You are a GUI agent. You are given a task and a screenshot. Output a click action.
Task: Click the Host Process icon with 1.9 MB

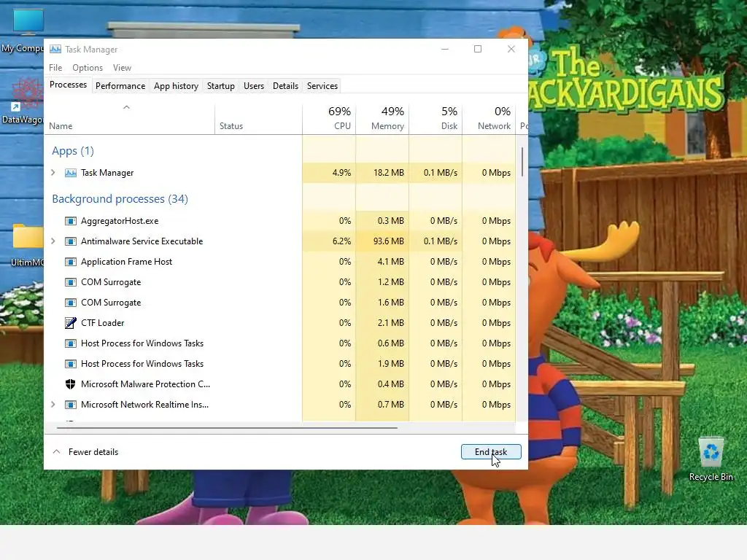click(x=71, y=364)
